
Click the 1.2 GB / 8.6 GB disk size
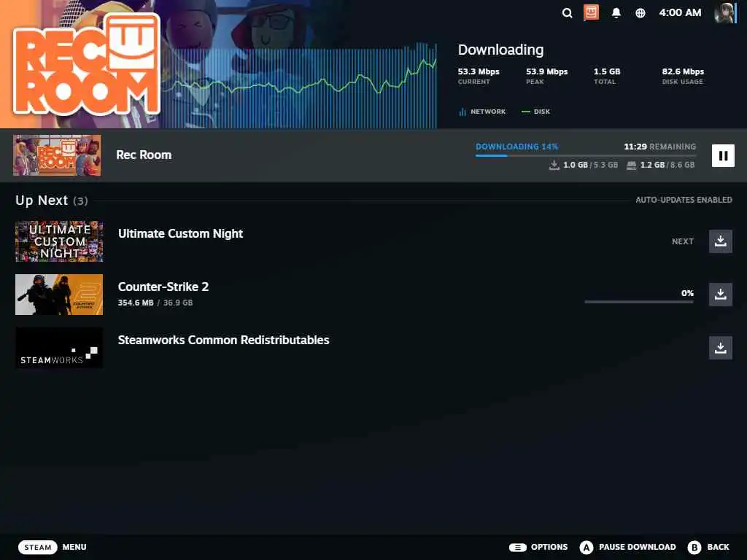661,165
